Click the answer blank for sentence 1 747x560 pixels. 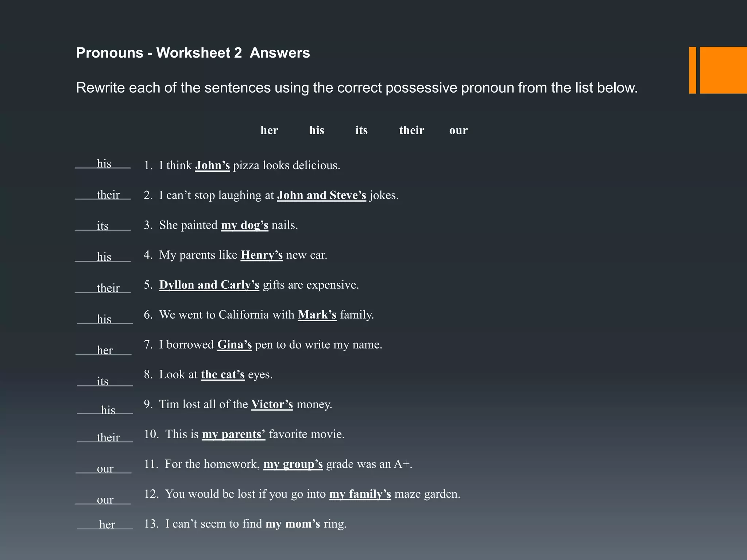point(104,164)
